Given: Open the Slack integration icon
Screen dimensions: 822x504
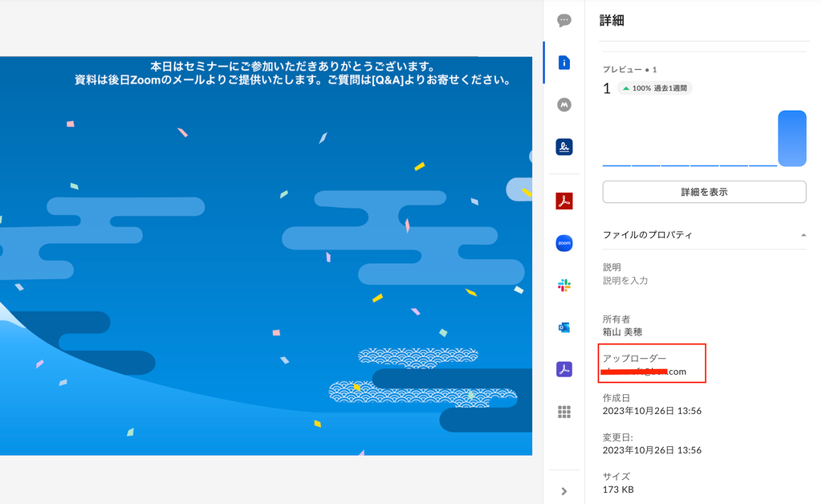Looking at the screenshot, I should [x=564, y=285].
